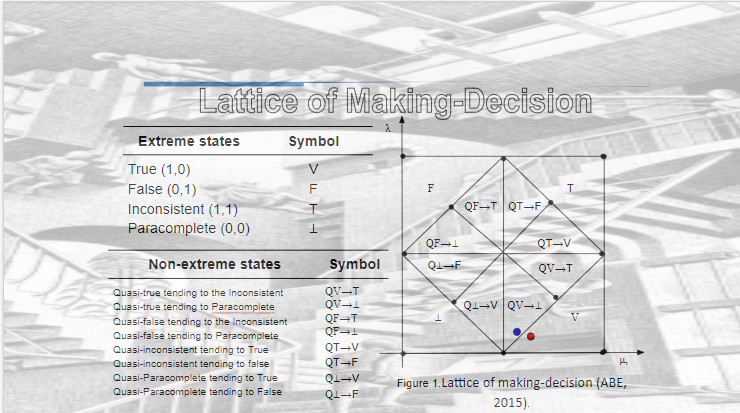Select corner label T in the lattice diagram
Viewport: 740px width, 413px height.
570,188
